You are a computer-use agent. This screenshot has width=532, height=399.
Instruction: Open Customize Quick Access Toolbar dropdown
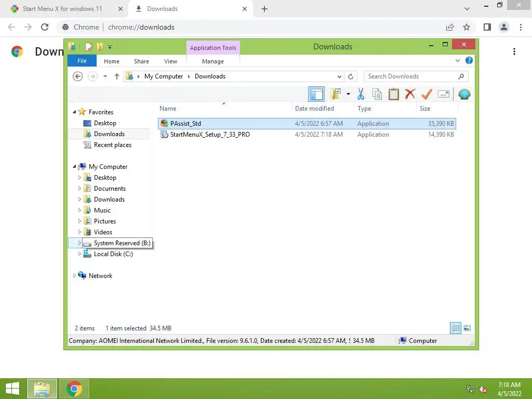[x=110, y=47]
